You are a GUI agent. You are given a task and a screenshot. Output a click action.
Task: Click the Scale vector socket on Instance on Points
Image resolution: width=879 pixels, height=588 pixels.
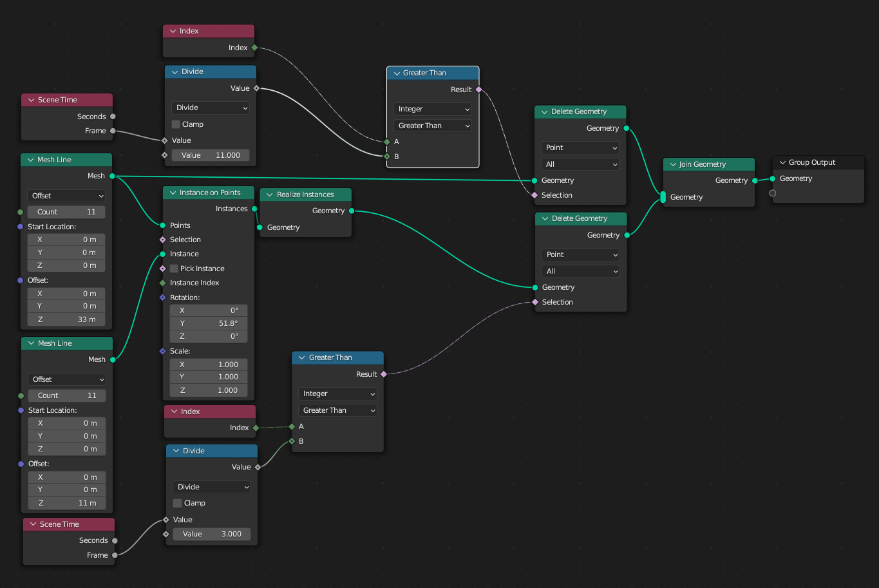point(163,351)
